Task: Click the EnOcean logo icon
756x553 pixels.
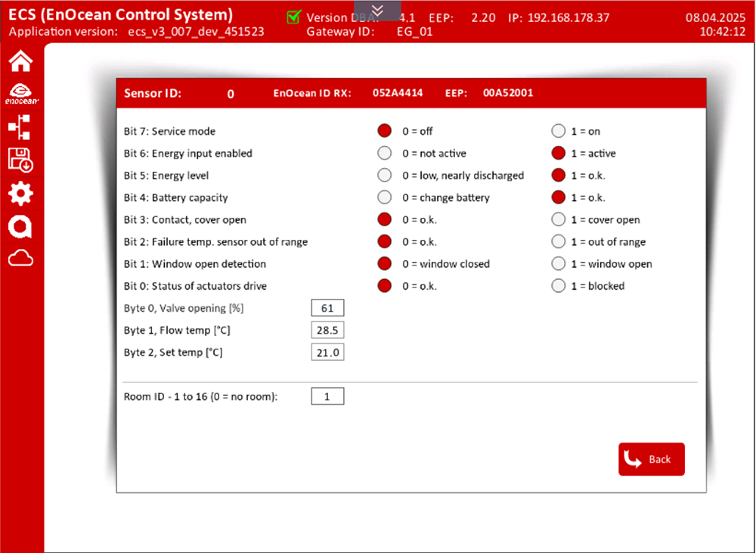Action: 20,93
